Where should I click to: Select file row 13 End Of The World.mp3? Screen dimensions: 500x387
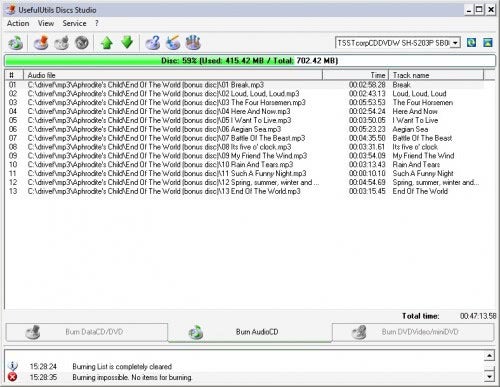(x=245, y=191)
